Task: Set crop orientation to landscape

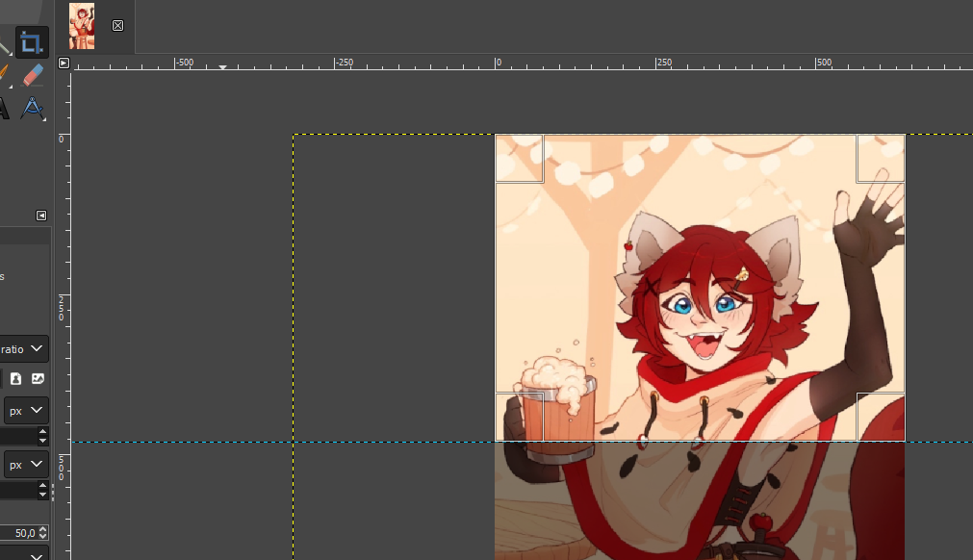Action: coord(38,379)
